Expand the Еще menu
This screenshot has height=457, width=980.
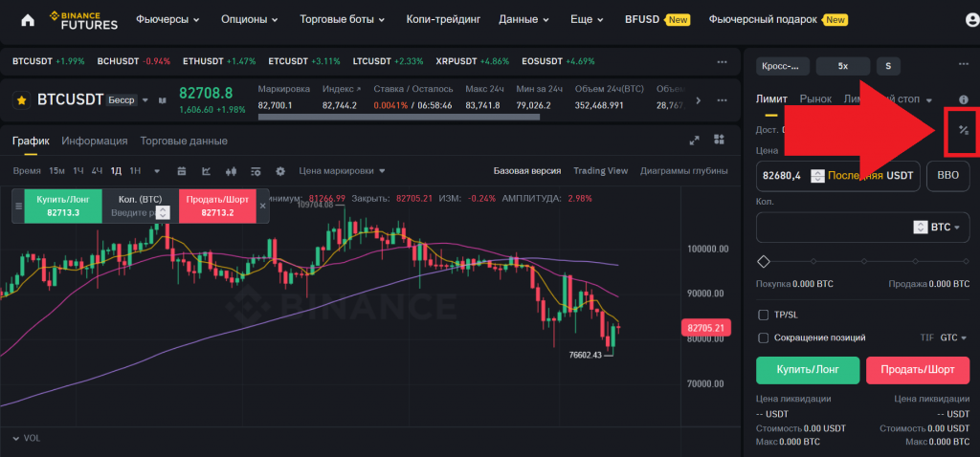click(587, 19)
